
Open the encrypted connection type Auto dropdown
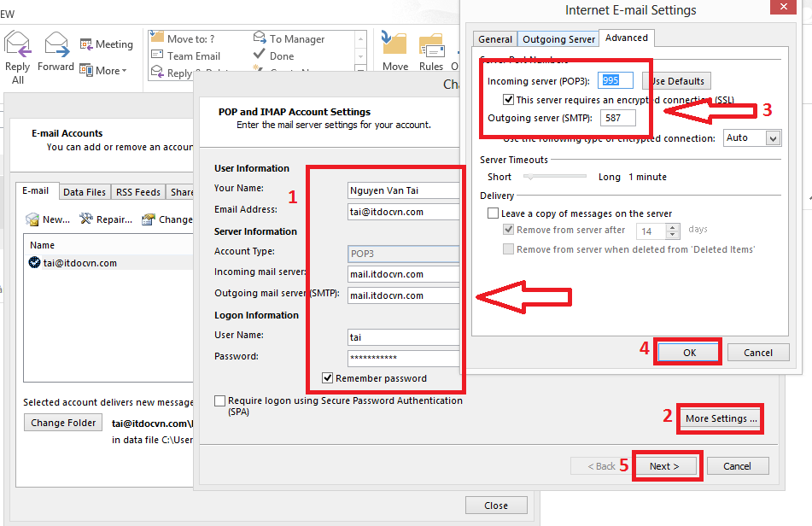pos(773,137)
